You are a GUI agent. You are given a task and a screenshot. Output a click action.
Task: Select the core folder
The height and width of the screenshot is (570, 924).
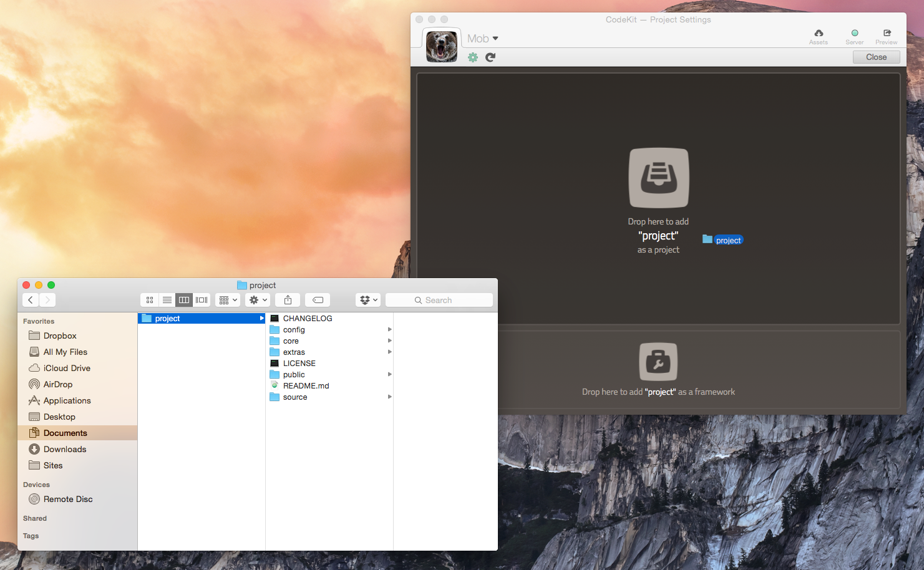(329, 341)
